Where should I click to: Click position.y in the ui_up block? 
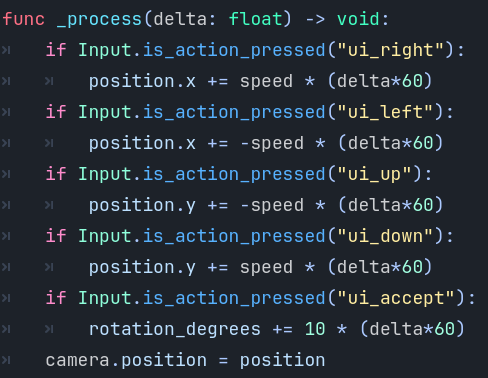point(142,206)
